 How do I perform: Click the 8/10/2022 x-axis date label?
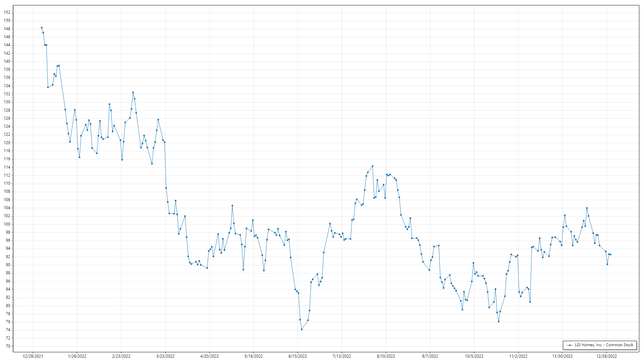pos(386,356)
